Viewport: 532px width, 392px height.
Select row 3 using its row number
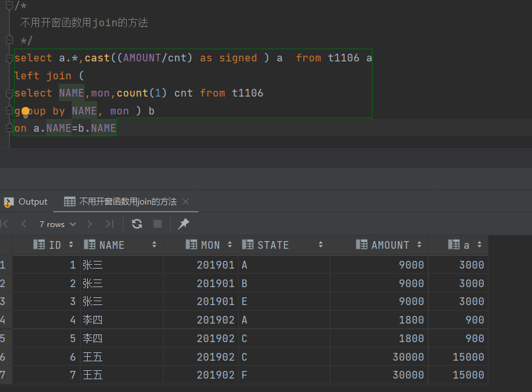(x=5, y=301)
